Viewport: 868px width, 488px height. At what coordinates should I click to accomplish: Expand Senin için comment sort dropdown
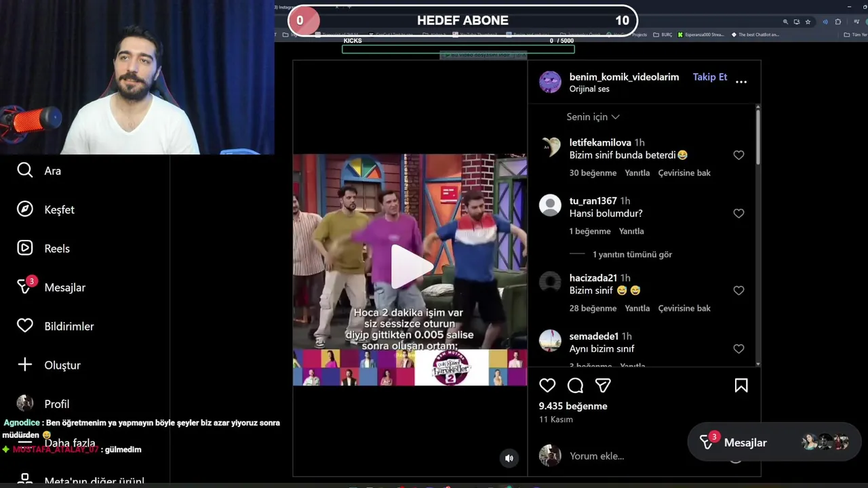tap(593, 117)
